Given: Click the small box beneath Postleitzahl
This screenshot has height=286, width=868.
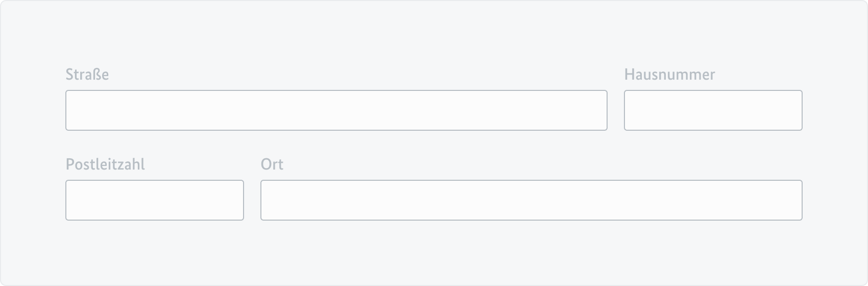Looking at the screenshot, I should pos(154,200).
